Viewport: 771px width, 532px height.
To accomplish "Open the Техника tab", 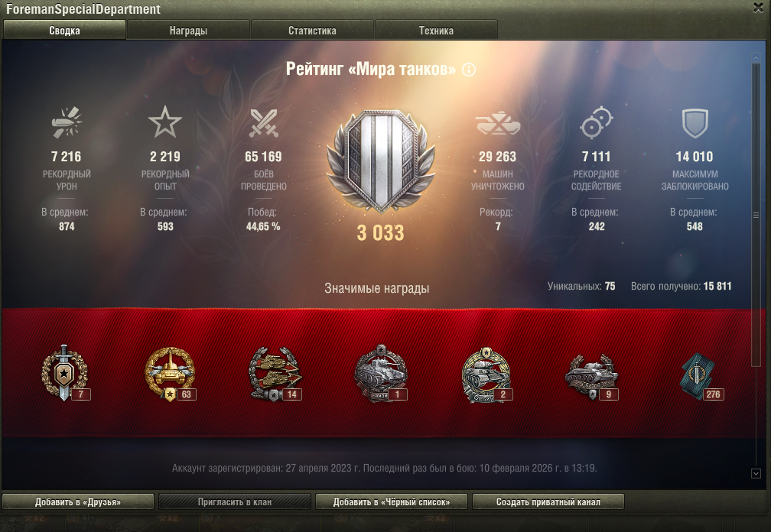I will 436,31.
